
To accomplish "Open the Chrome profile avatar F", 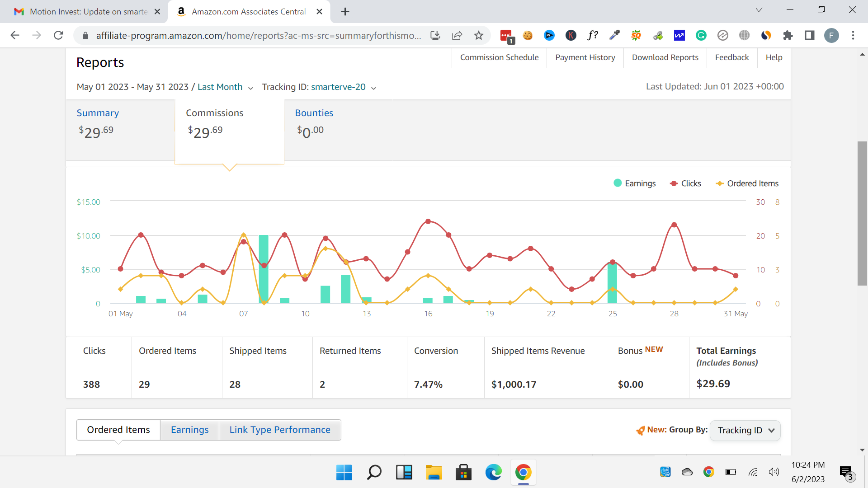I will coord(831,35).
